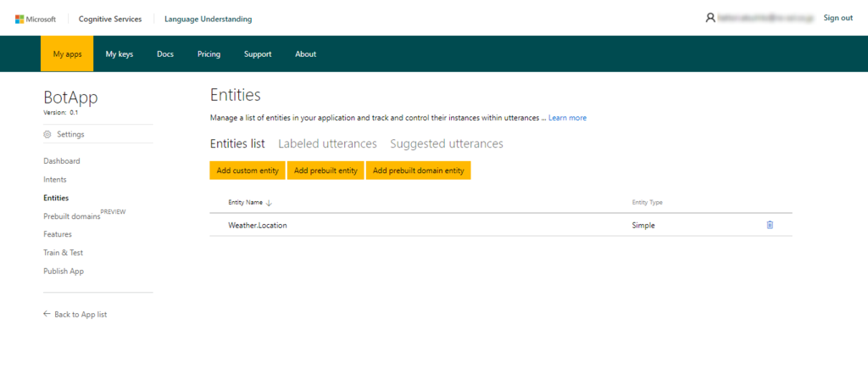Open Cognitive Services link in header

(110, 19)
